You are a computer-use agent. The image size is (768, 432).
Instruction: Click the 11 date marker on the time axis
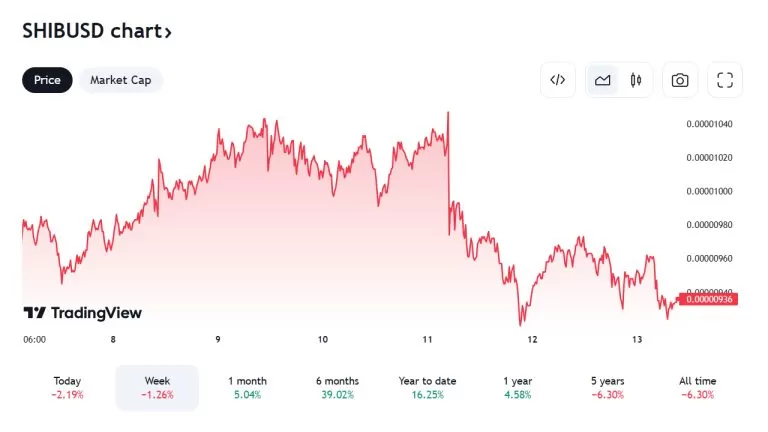point(427,340)
